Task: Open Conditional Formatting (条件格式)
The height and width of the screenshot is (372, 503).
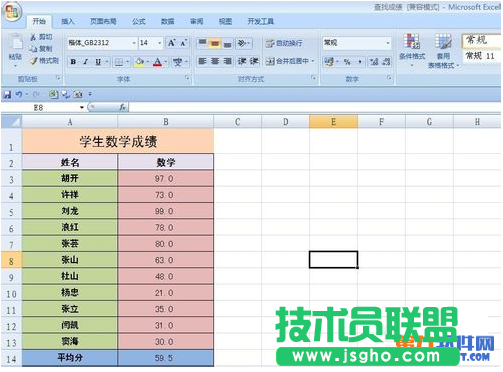Action: (x=412, y=50)
